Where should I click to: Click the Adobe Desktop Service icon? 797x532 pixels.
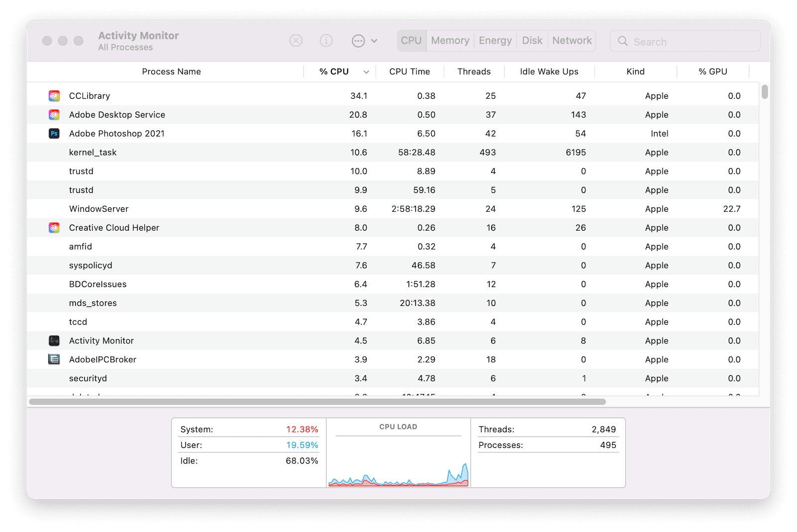pos(54,115)
